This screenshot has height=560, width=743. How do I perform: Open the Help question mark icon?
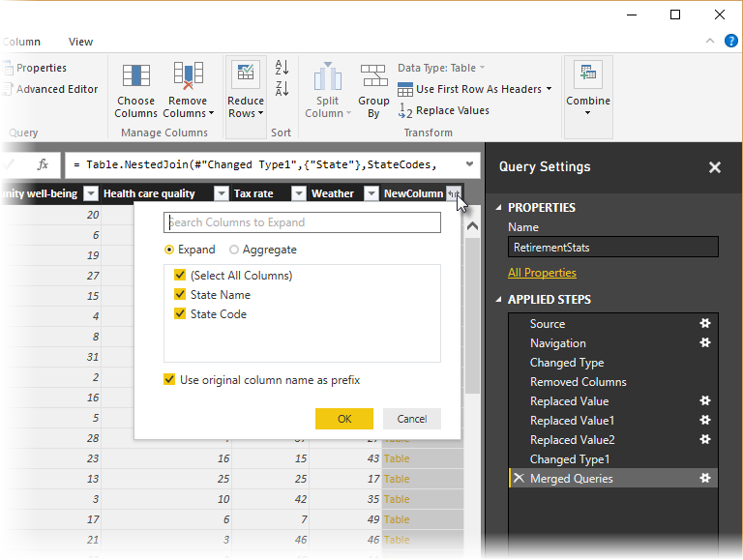pyautogui.click(x=731, y=42)
